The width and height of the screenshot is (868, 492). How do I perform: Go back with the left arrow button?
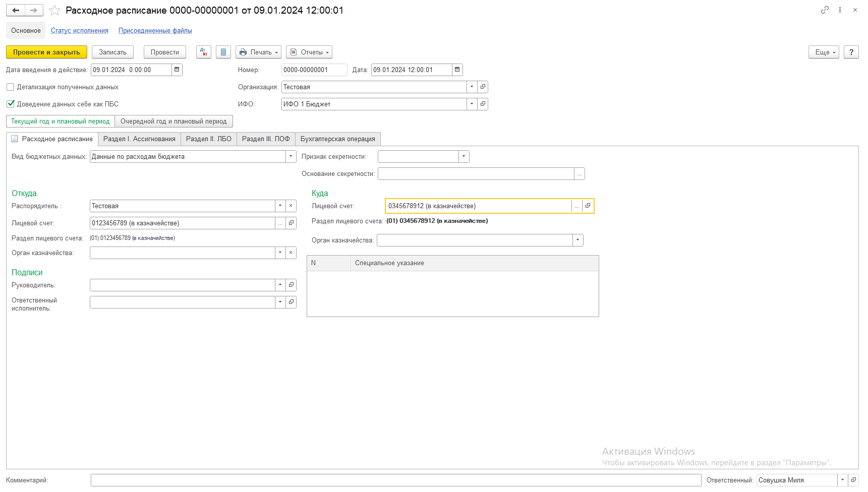[16, 10]
